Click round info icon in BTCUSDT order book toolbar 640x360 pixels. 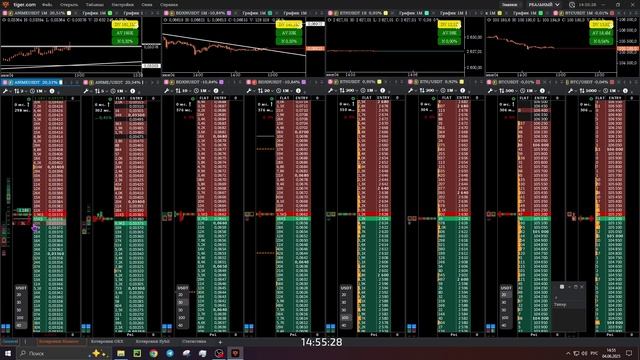point(542,91)
